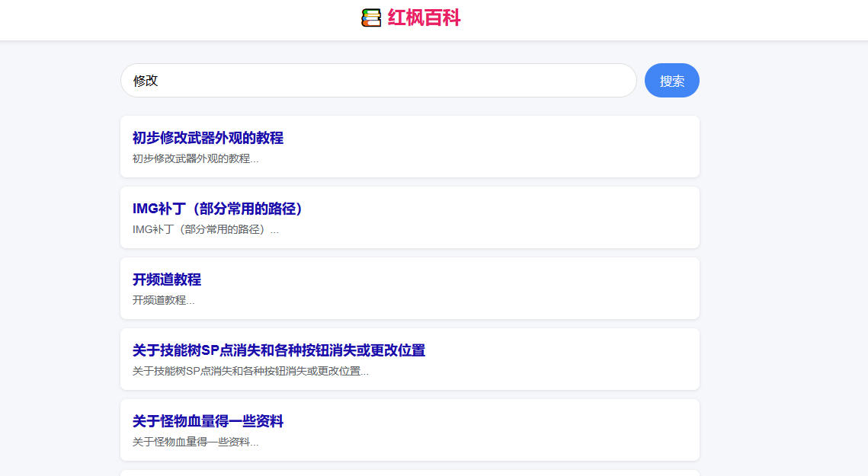Open article 关于技能树SP点消失和各种按钮消失或更改位置
Image resolution: width=868 pixels, height=476 pixels.
(x=278, y=350)
